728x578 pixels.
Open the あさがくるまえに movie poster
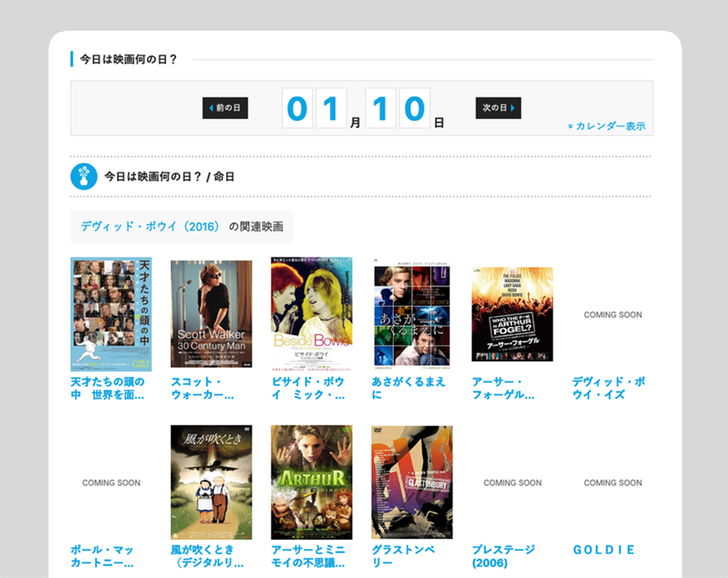(412, 314)
